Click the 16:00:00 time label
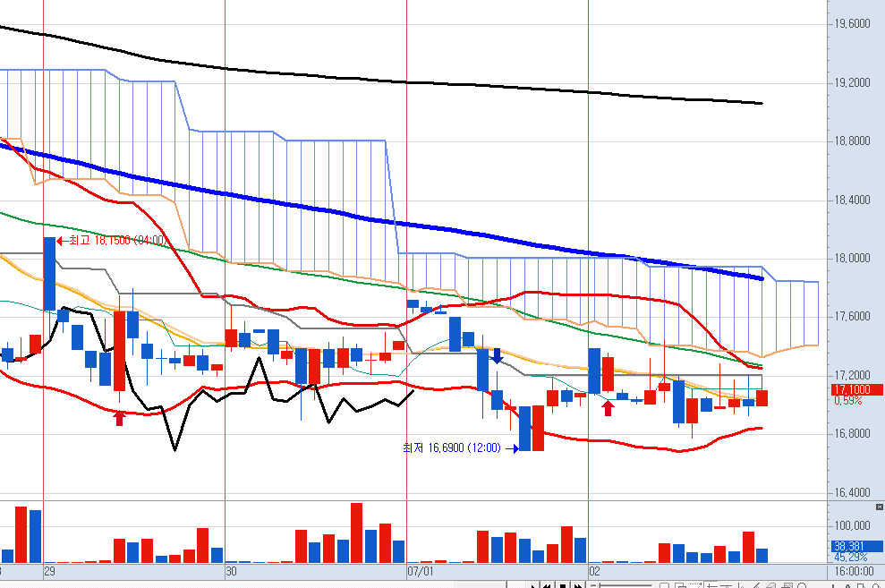 tap(854, 571)
